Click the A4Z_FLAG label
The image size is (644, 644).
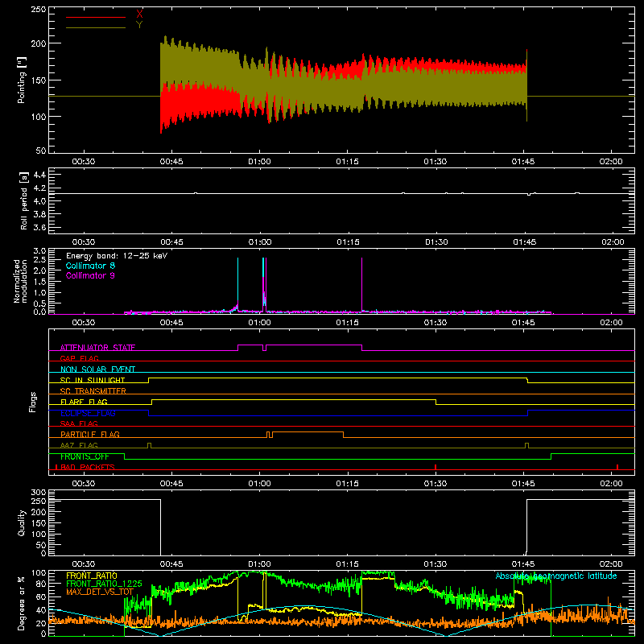[x=79, y=445]
